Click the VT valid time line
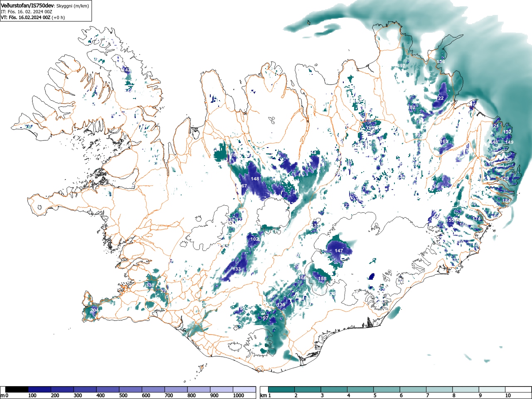The image size is (532, 399). point(33,17)
